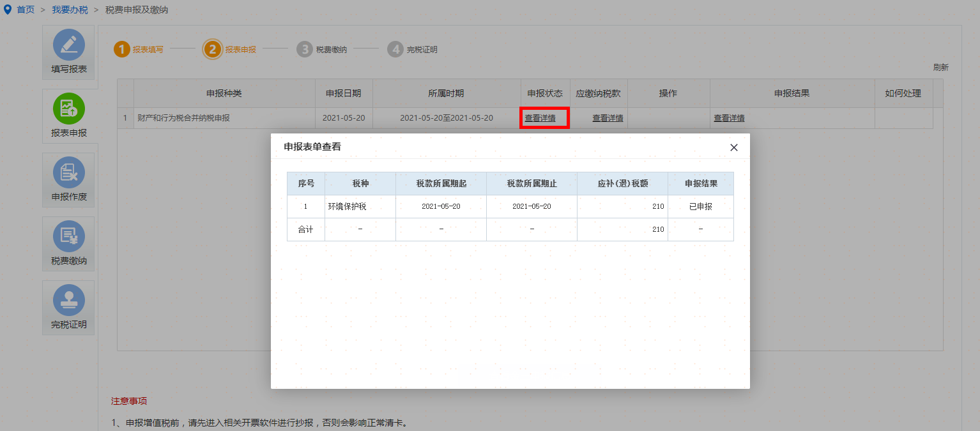Click the 如何处理 column header
Image resolution: width=980 pixels, height=431 pixels.
(x=903, y=93)
